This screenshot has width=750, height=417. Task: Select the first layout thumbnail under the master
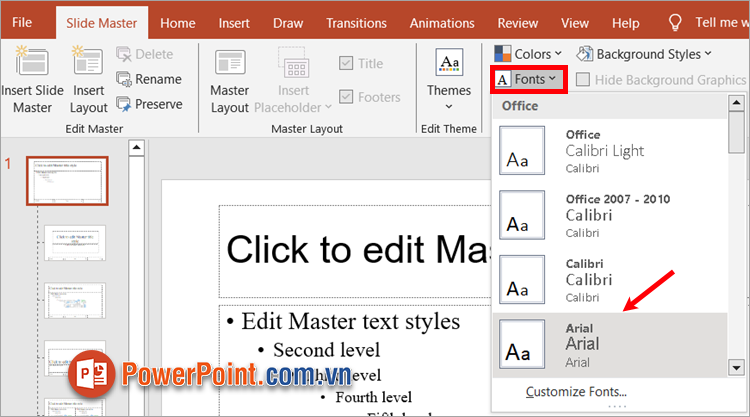pos(75,243)
